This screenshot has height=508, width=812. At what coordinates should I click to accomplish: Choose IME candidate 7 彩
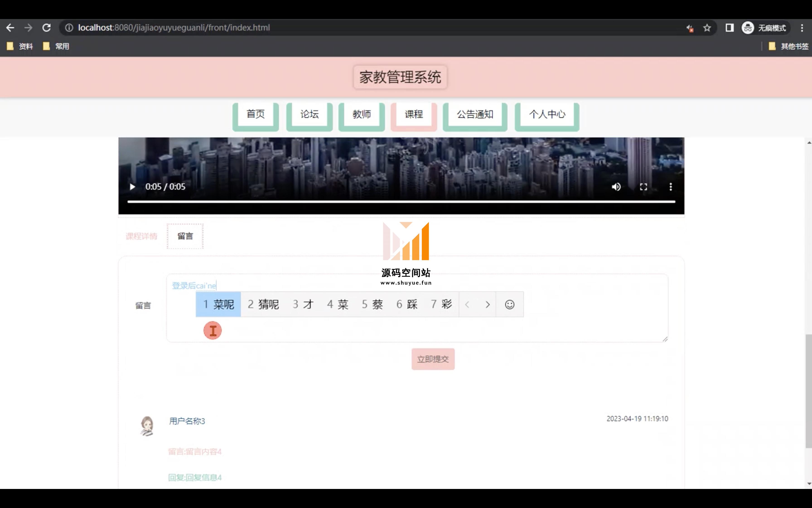[442, 304]
